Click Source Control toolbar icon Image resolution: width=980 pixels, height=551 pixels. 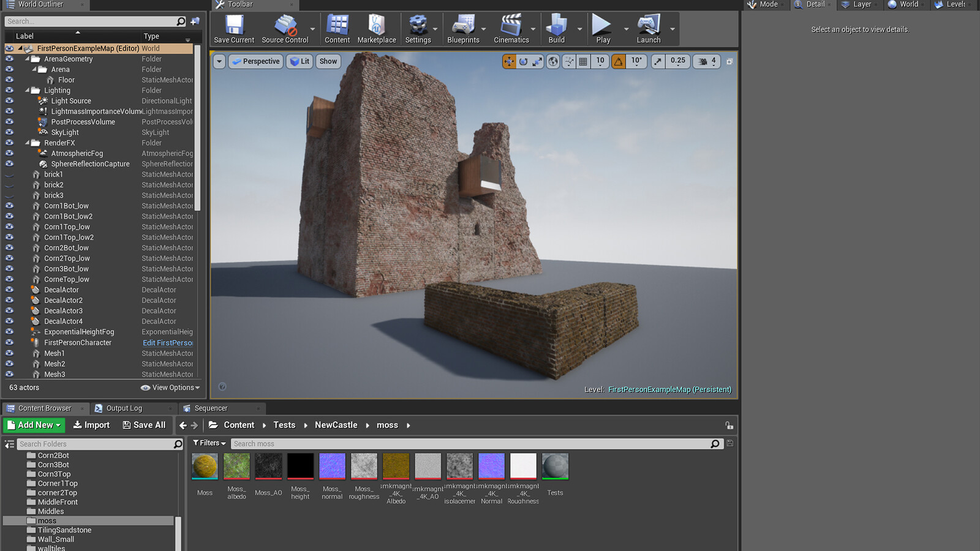click(x=285, y=29)
